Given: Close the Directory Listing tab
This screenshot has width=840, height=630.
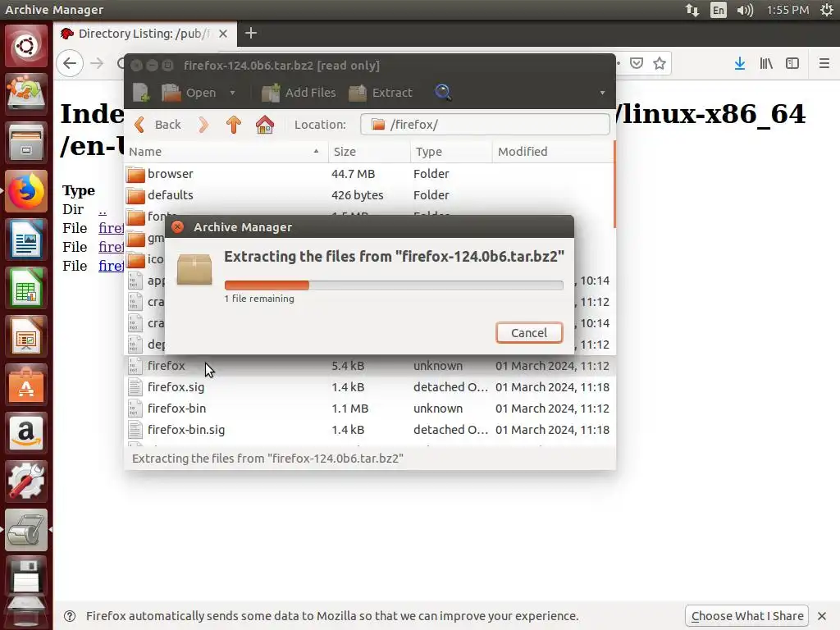Looking at the screenshot, I should (223, 34).
